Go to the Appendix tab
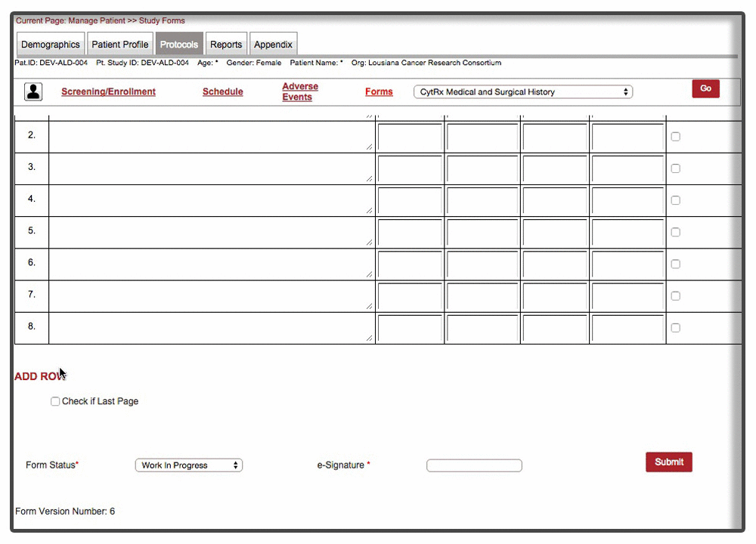This screenshot has width=756, height=544. (274, 45)
